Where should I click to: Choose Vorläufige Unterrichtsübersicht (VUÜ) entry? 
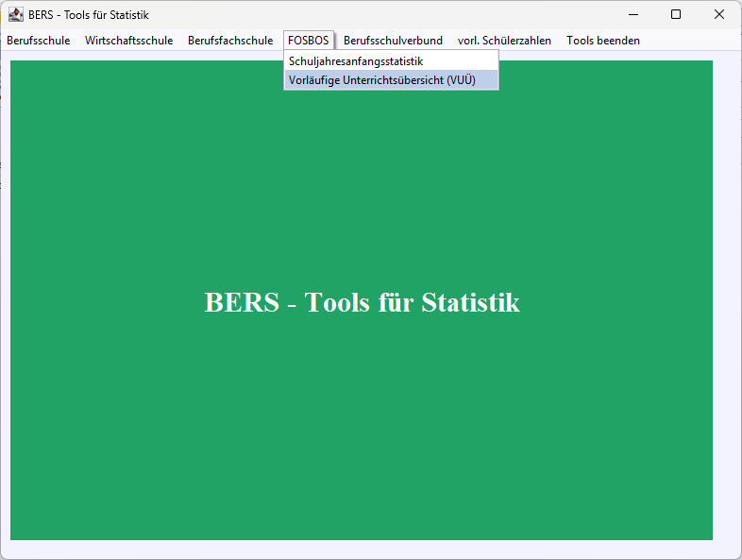[381, 80]
